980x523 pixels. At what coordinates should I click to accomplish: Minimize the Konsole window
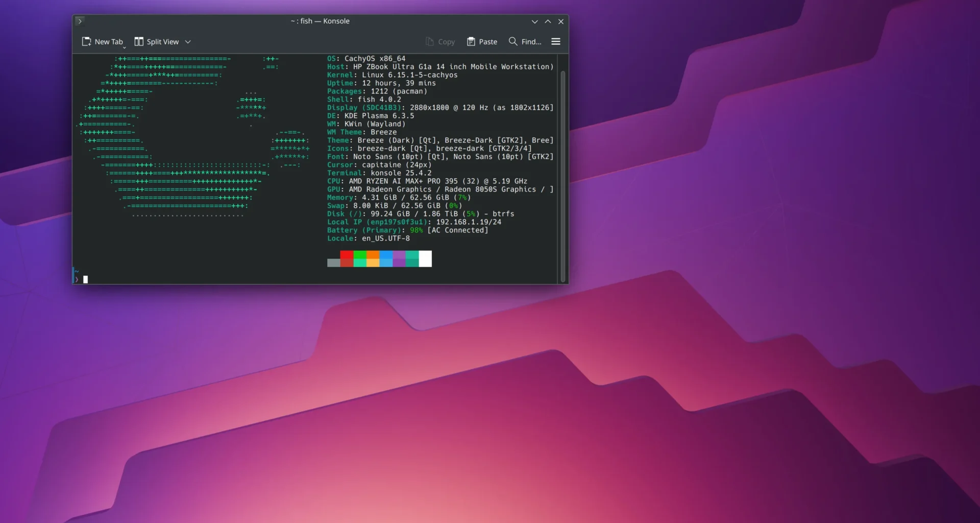pyautogui.click(x=534, y=21)
